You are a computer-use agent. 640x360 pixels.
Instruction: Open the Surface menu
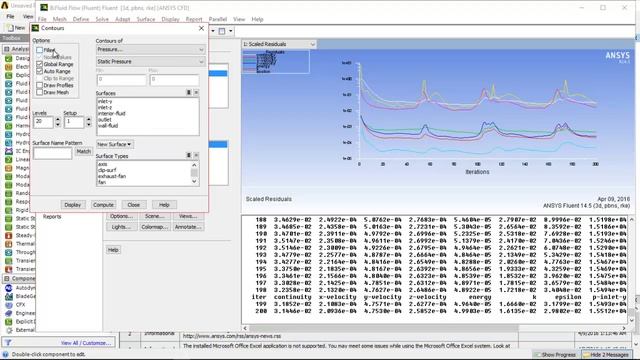146,19
